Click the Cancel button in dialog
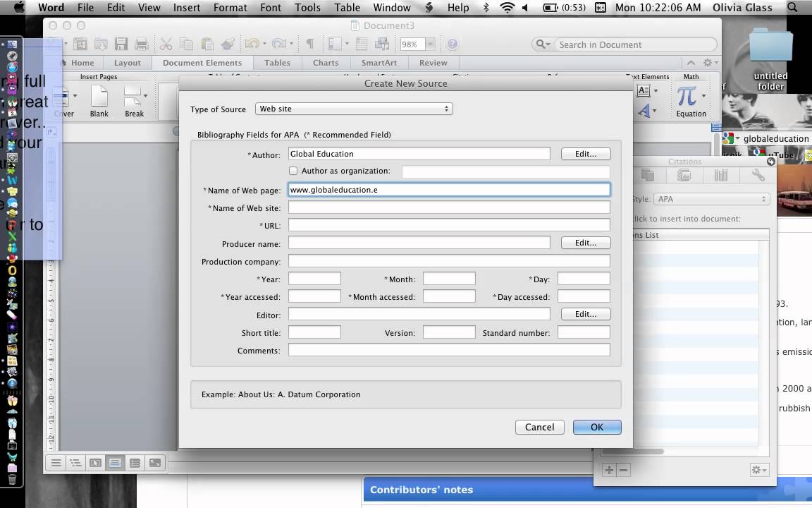The width and height of the screenshot is (812, 508). [540, 427]
